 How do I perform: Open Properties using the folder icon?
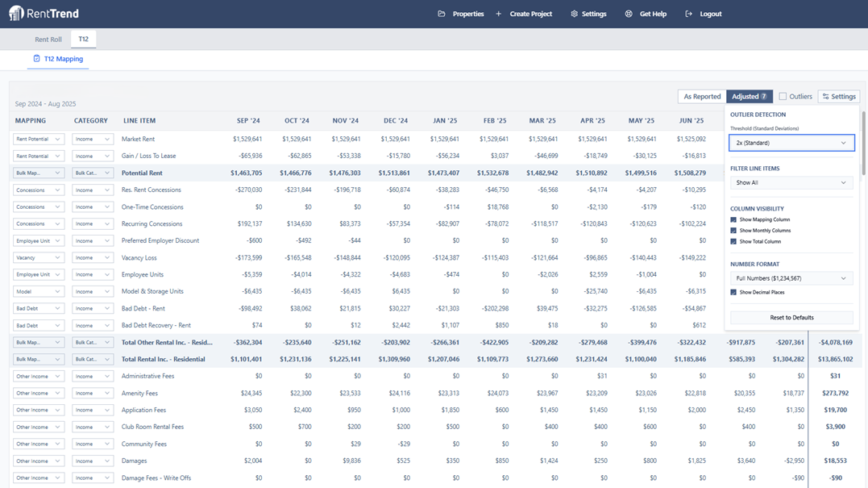[440, 13]
